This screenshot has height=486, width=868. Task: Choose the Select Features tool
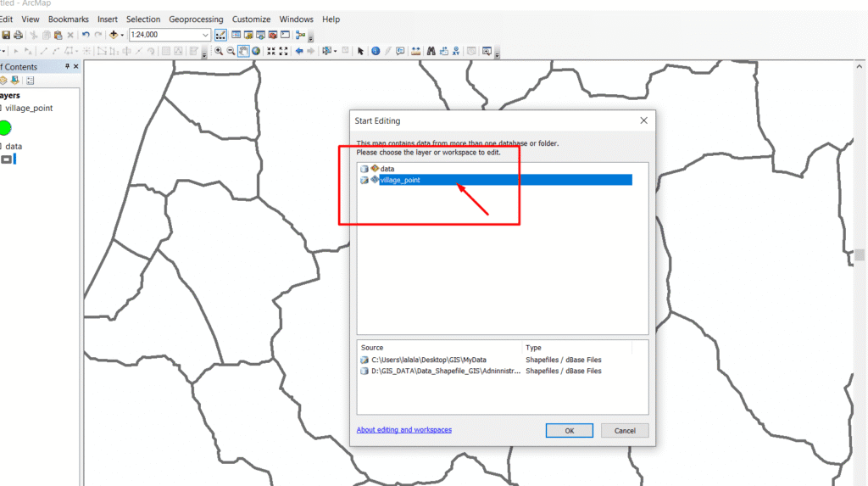click(x=326, y=51)
